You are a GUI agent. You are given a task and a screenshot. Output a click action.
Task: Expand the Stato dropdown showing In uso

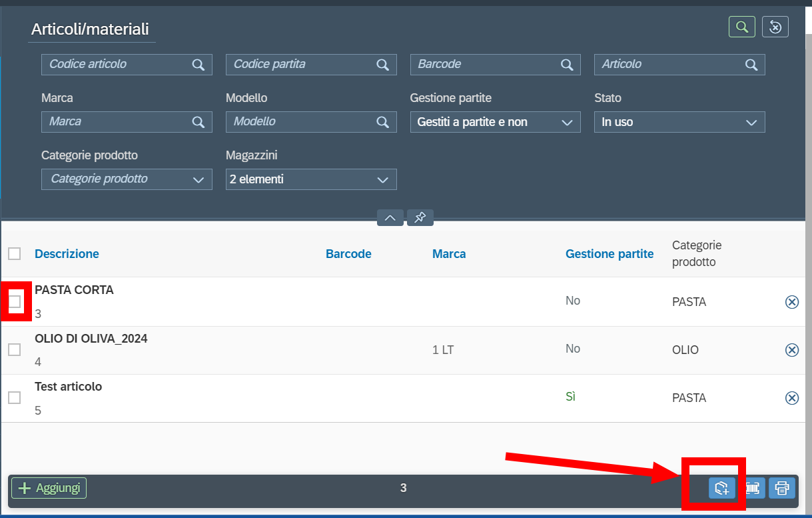(679, 122)
